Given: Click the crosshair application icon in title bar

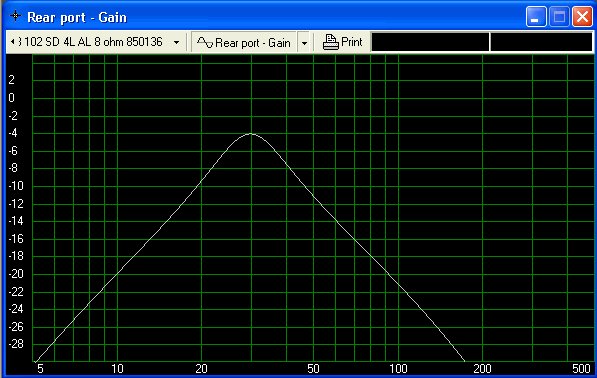Looking at the screenshot, I should (15, 16).
